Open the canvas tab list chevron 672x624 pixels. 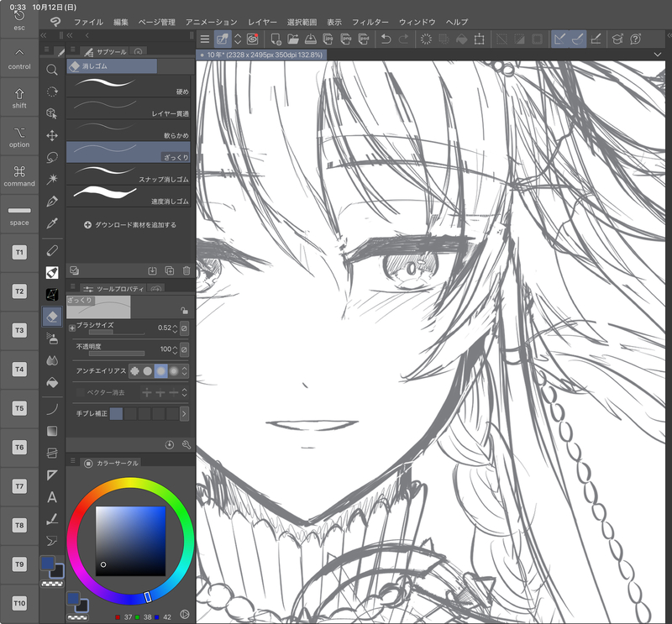click(x=658, y=55)
